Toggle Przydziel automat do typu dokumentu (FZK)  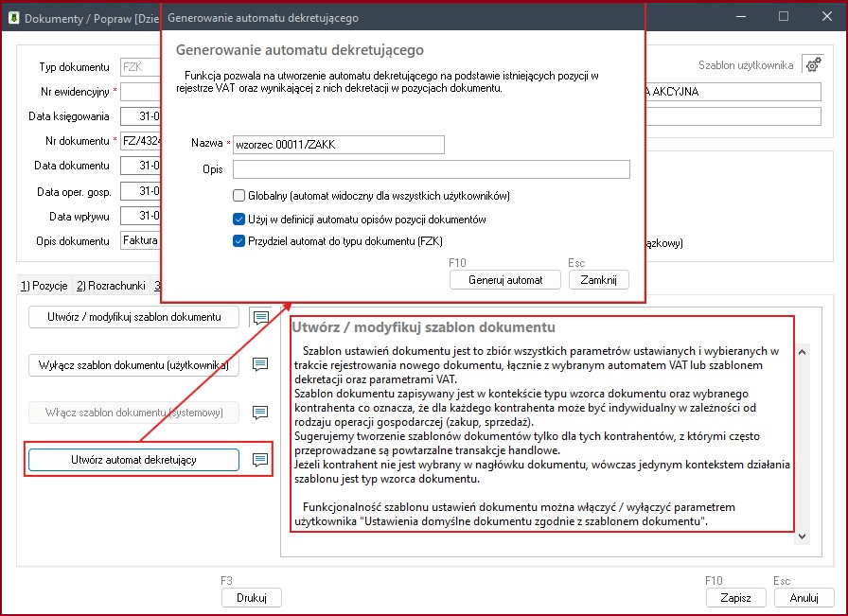coord(239,241)
